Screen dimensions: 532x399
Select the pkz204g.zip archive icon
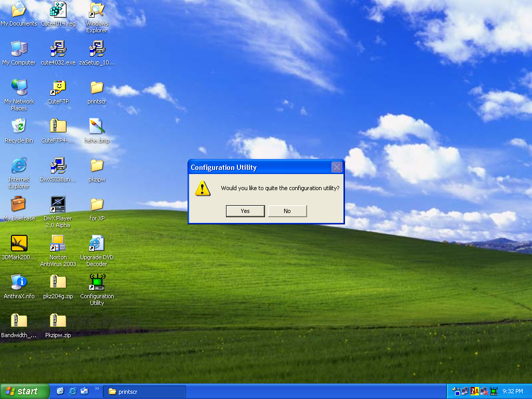click(58, 287)
